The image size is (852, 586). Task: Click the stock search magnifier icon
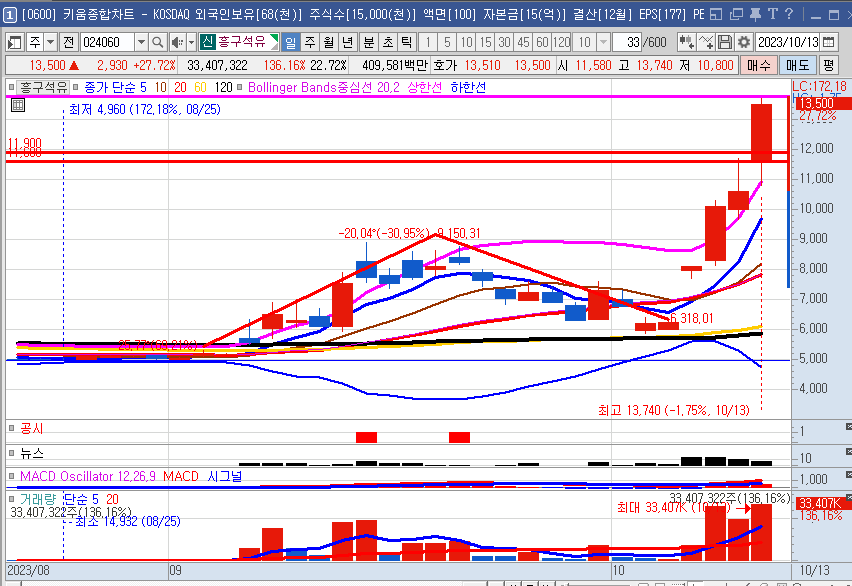coord(158,42)
